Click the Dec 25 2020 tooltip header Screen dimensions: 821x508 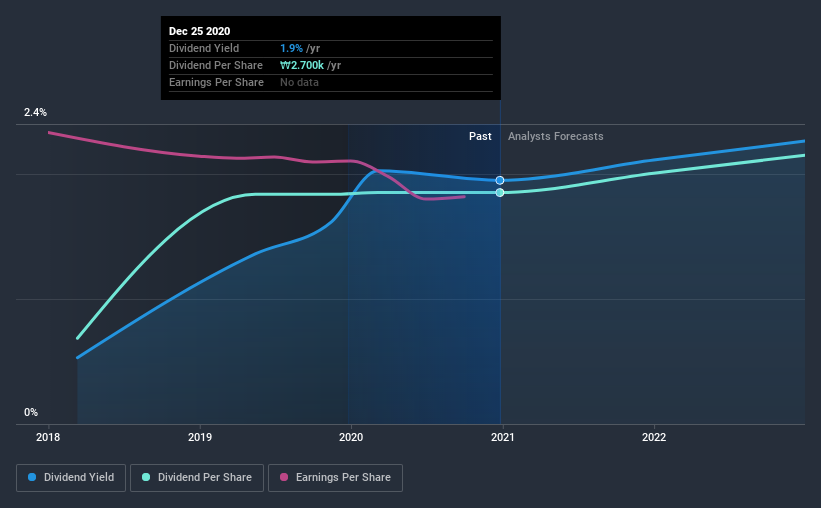point(199,31)
